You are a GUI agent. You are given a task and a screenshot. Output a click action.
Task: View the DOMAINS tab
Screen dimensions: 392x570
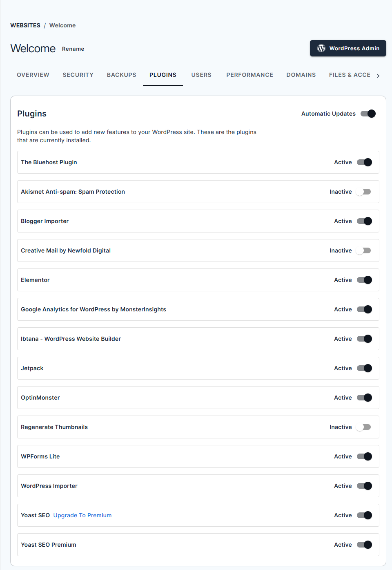click(x=301, y=75)
